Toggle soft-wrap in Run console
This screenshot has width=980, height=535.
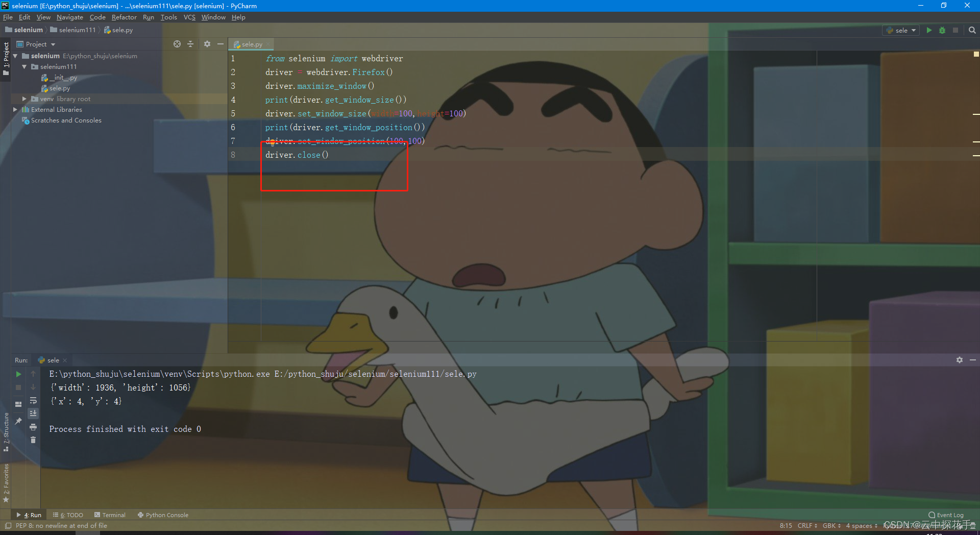tap(33, 401)
